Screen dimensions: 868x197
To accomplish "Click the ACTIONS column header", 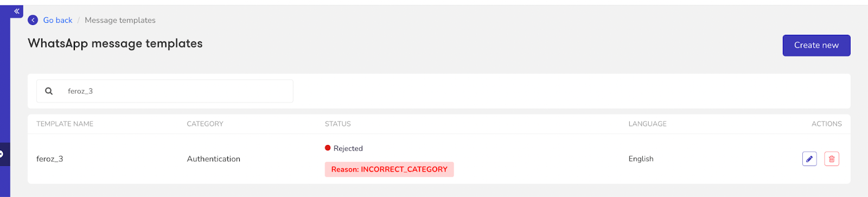I will point(826,124).
